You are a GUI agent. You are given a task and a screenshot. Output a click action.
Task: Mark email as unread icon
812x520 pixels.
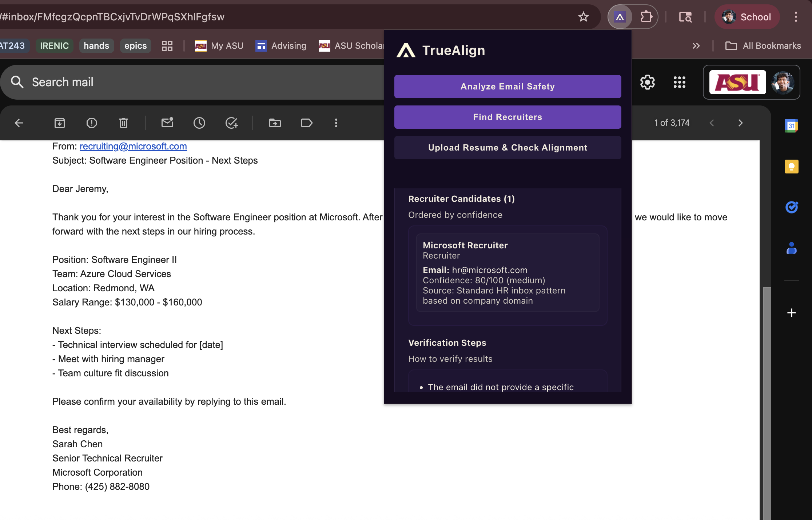pos(167,123)
